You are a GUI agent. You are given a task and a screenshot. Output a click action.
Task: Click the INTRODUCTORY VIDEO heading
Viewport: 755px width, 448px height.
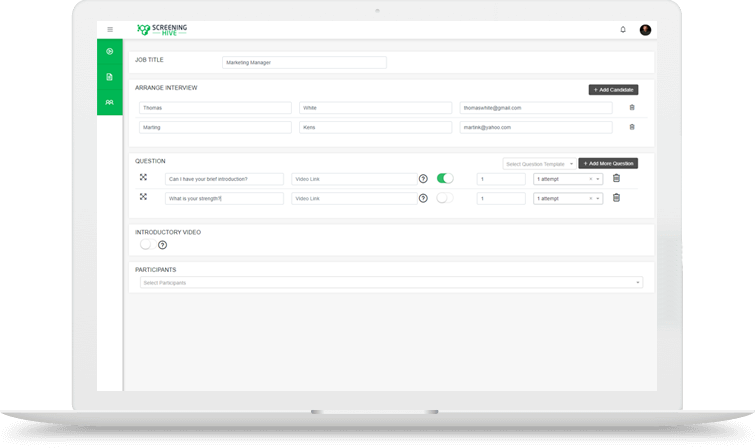(168, 232)
